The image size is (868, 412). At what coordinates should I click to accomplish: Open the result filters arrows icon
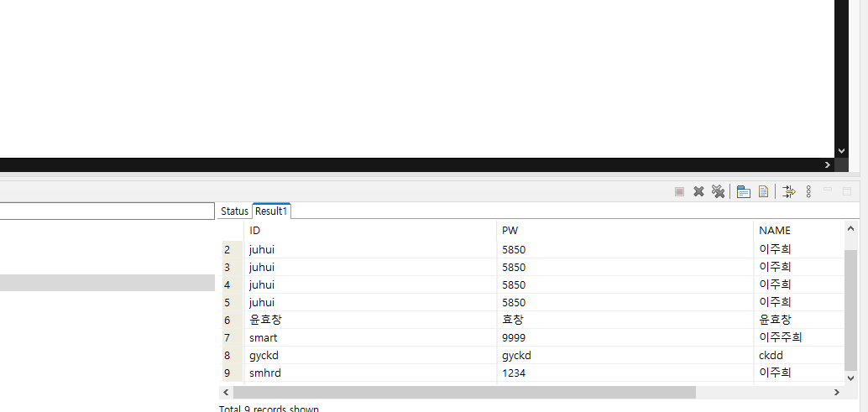click(x=789, y=192)
